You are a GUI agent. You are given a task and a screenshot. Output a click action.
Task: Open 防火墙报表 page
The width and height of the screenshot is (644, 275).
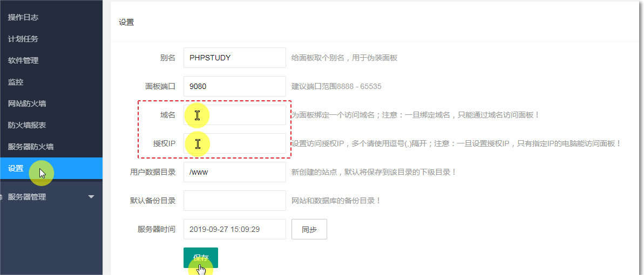tap(27, 125)
